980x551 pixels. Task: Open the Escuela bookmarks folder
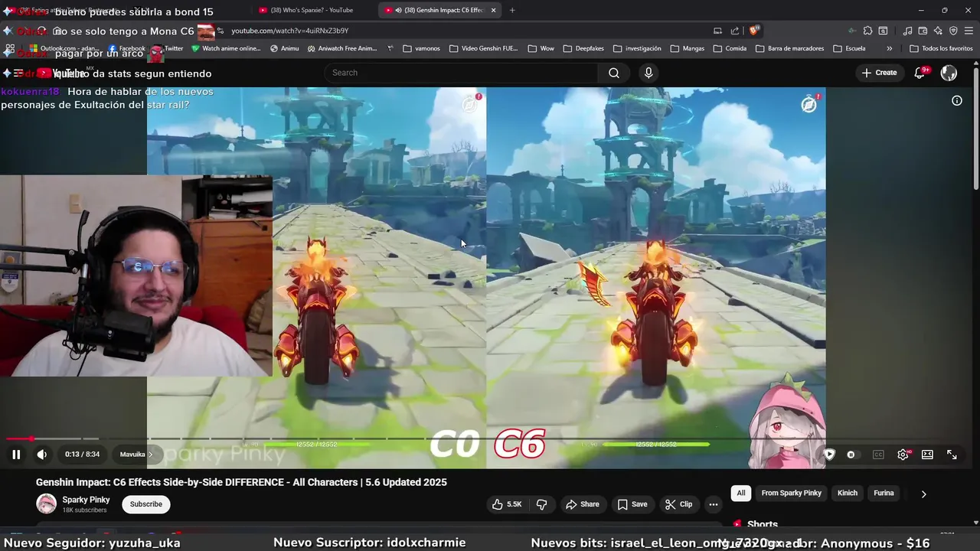(x=849, y=48)
